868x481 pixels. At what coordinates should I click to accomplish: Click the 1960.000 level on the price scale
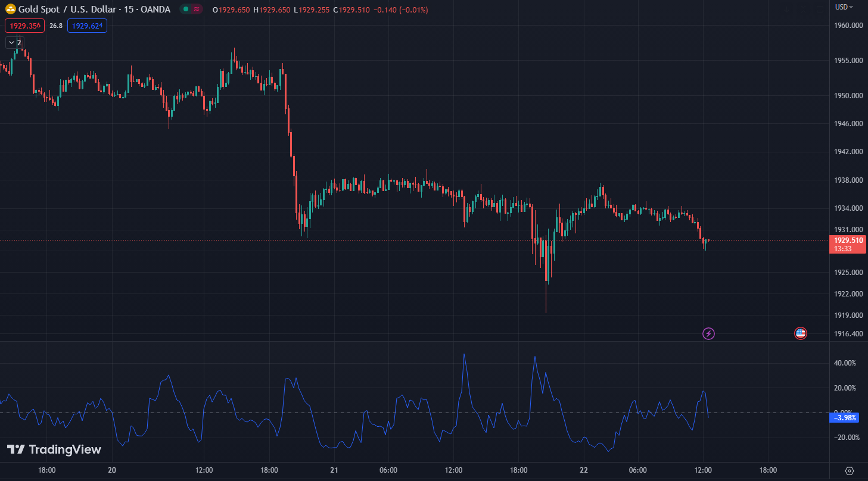point(849,26)
